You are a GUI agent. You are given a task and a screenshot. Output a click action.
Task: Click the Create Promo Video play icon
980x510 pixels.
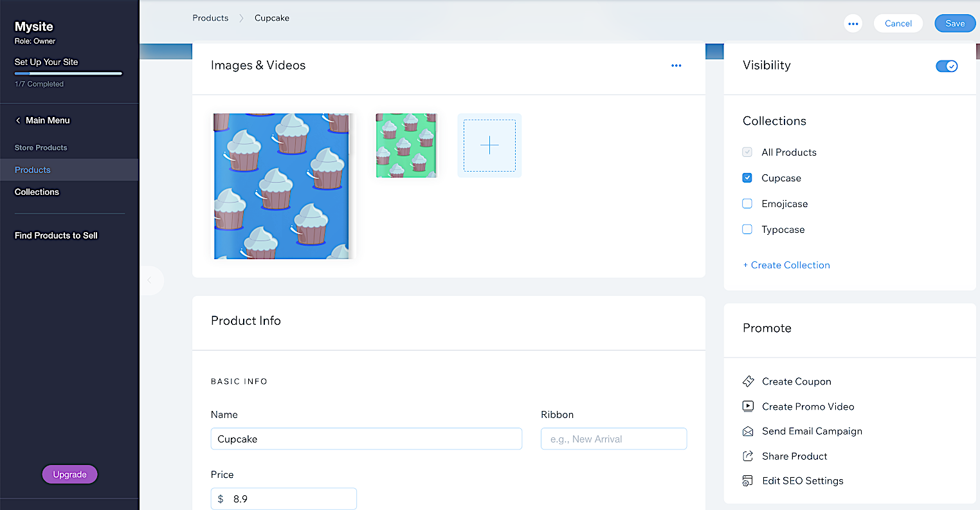(748, 406)
